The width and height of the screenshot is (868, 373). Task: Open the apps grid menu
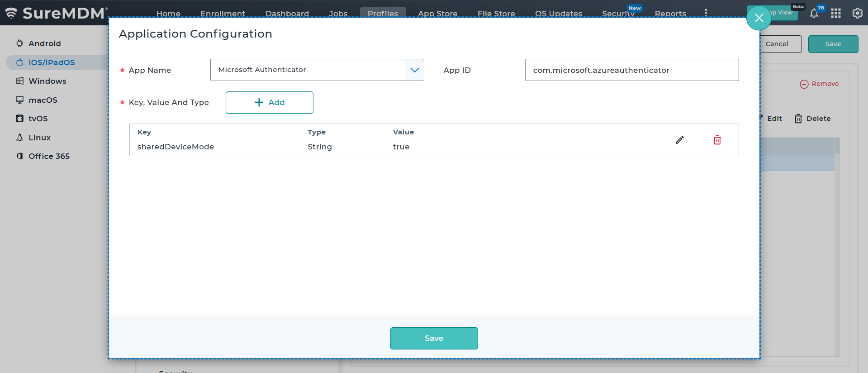click(836, 13)
